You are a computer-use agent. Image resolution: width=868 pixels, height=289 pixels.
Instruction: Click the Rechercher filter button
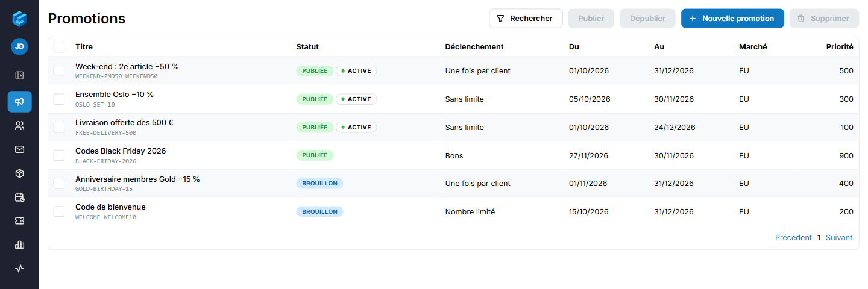(526, 19)
